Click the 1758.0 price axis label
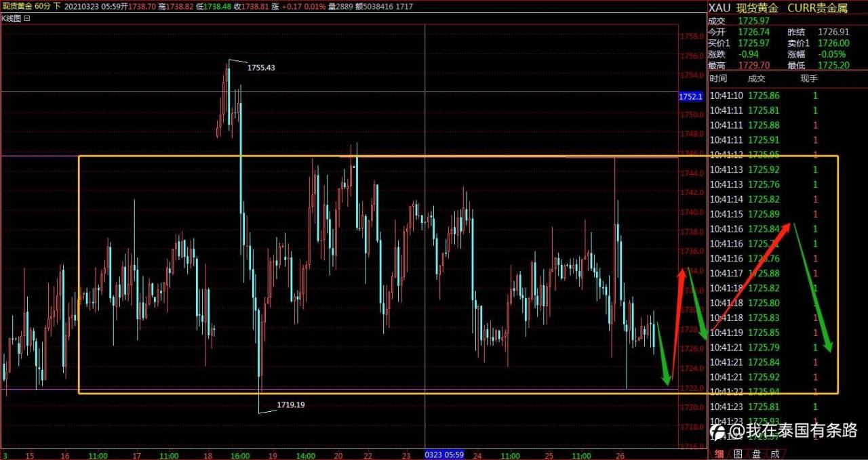 (x=692, y=36)
